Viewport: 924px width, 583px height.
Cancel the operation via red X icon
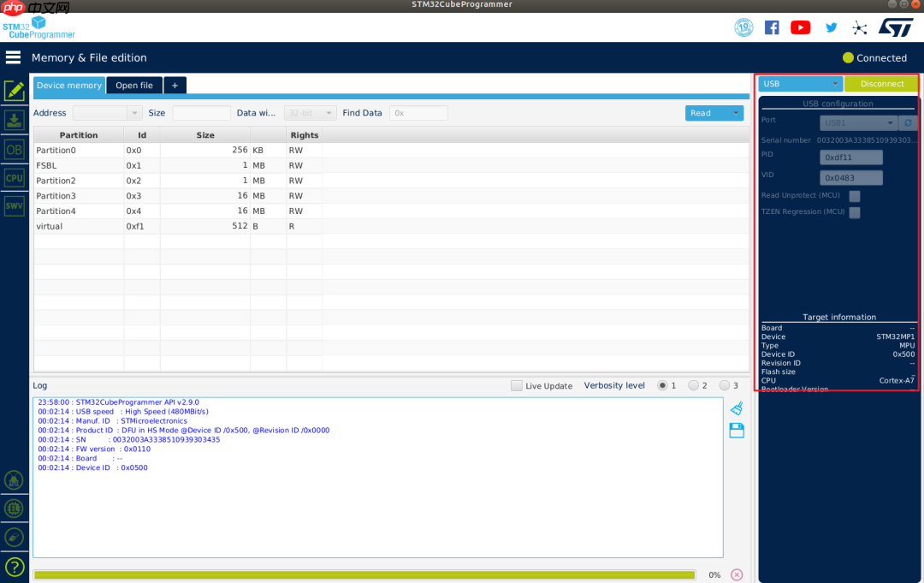point(737,574)
